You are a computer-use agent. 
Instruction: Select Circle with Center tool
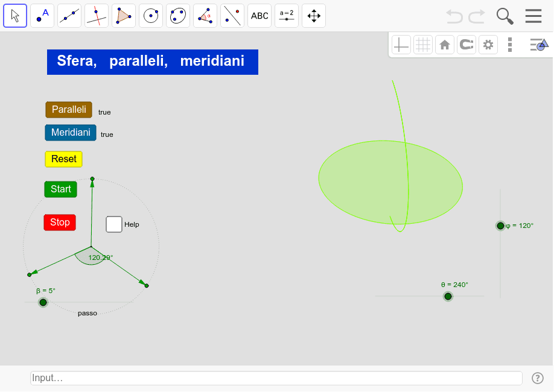point(151,16)
